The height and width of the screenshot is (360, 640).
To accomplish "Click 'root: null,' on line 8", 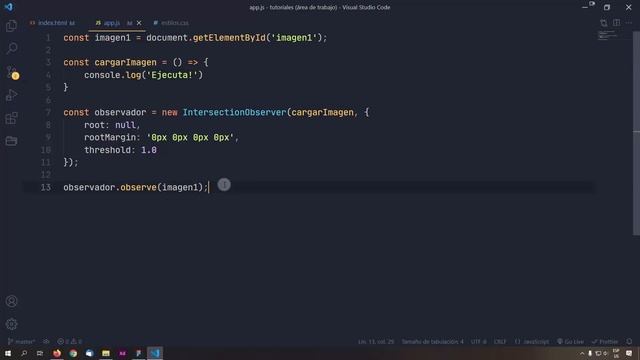I will click(x=112, y=125).
